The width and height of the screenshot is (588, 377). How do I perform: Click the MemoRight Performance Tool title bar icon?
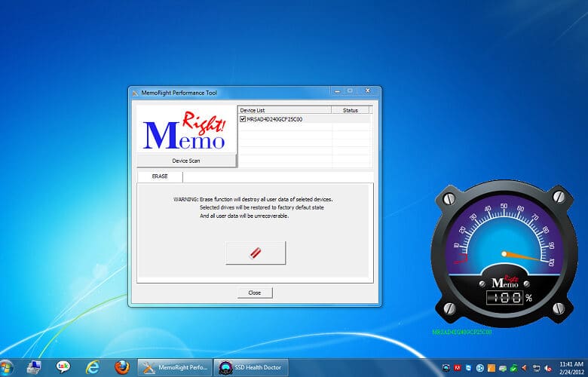tap(136, 93)
